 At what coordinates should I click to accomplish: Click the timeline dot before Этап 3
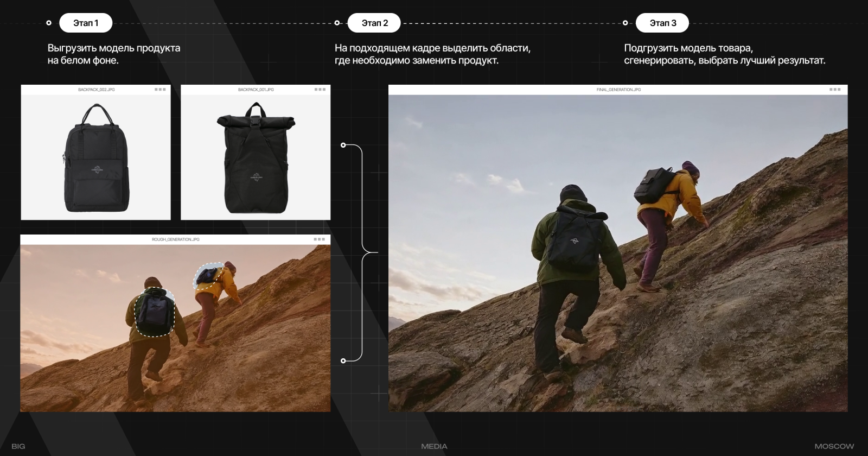[625, 23]
